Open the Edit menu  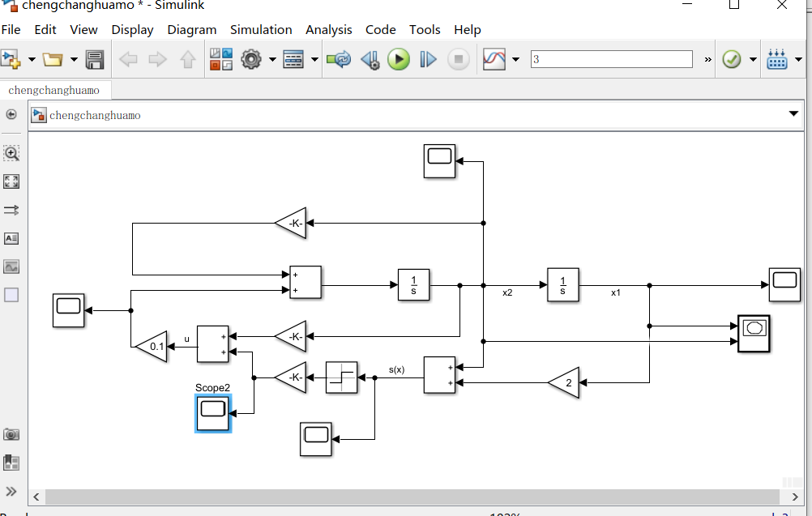click(45, 29)
